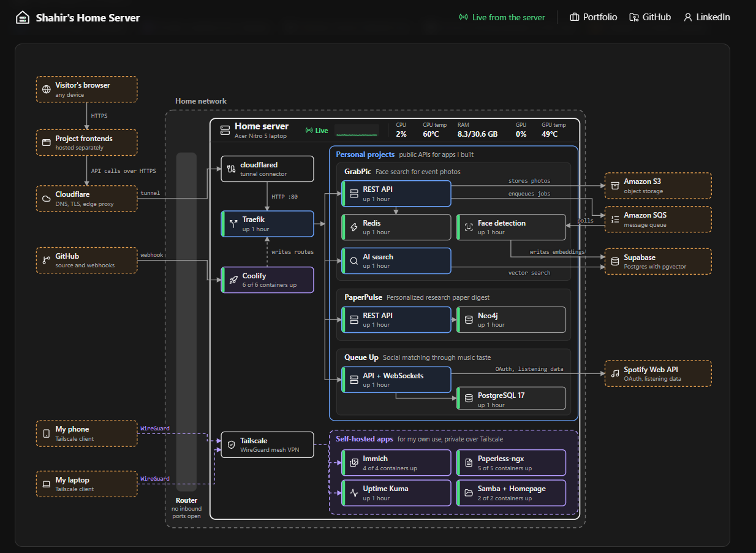Viewport: 756px width, 553px height.
Task: Select the Project frontends node
Action: tap(87, 142)
